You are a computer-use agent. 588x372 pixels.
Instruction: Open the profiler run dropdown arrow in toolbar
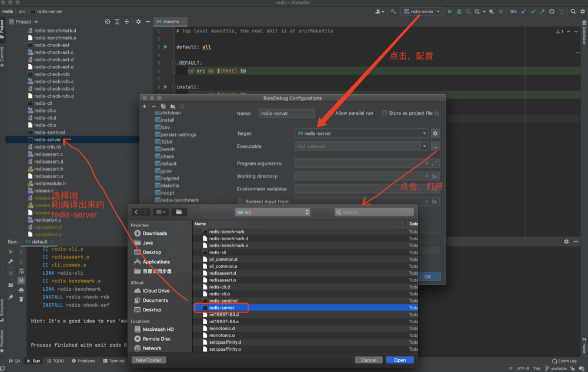click(484, 12)
